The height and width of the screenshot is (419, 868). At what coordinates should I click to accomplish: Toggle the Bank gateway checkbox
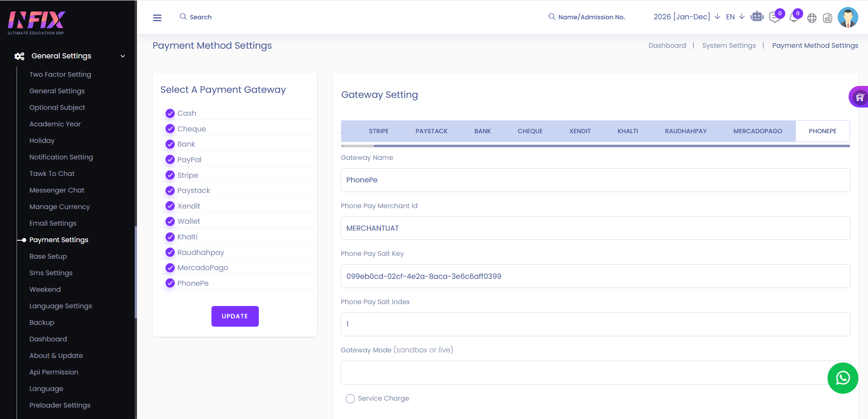click(x=170, y=144)
